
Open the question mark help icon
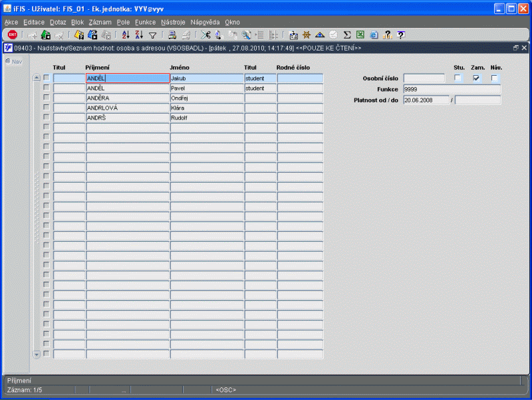click(401, 35)
